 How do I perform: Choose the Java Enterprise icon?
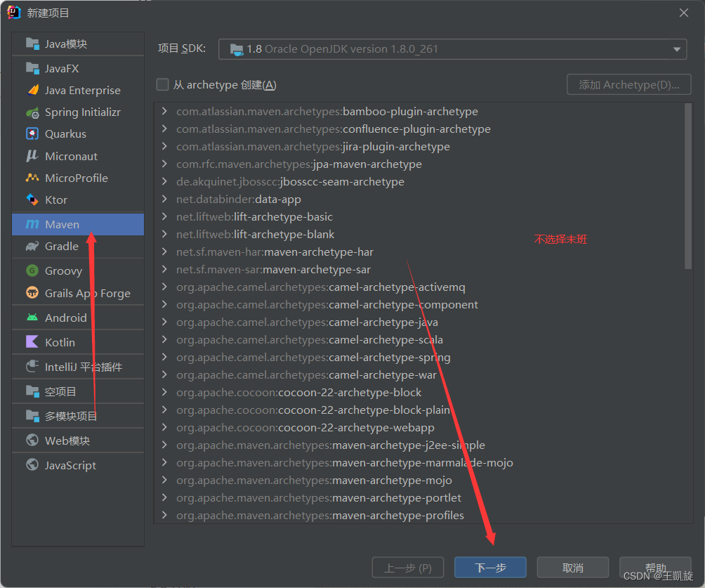tap(32, 90)
